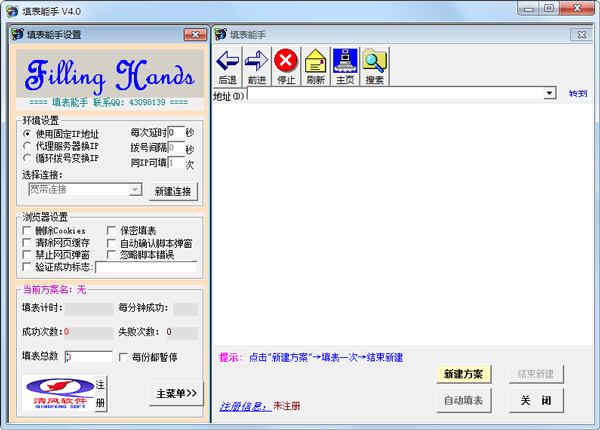Toggle 自动确认脚本弹窗 checkbox
Screen dimensions: 600x430
tap(111, 243)
